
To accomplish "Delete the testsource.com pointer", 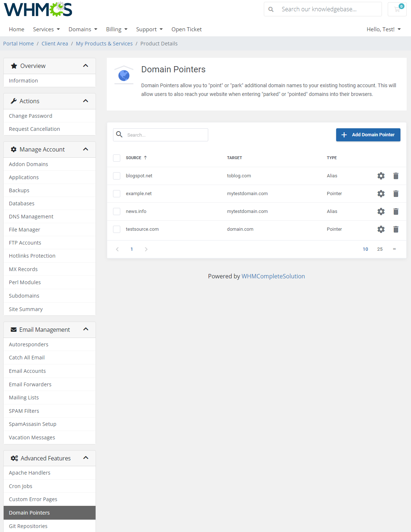I will click(396, 229).
